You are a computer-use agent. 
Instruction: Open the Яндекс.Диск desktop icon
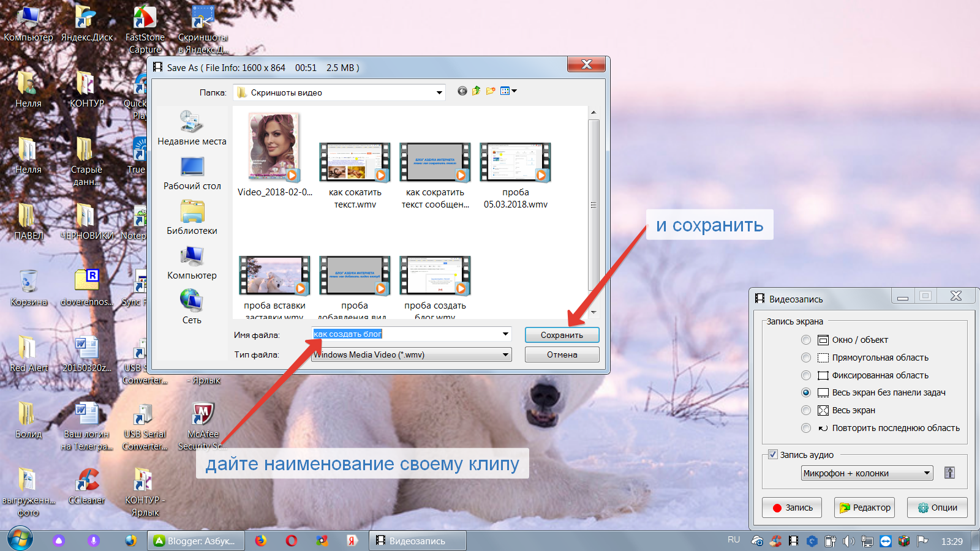click(x=87, y=24)
